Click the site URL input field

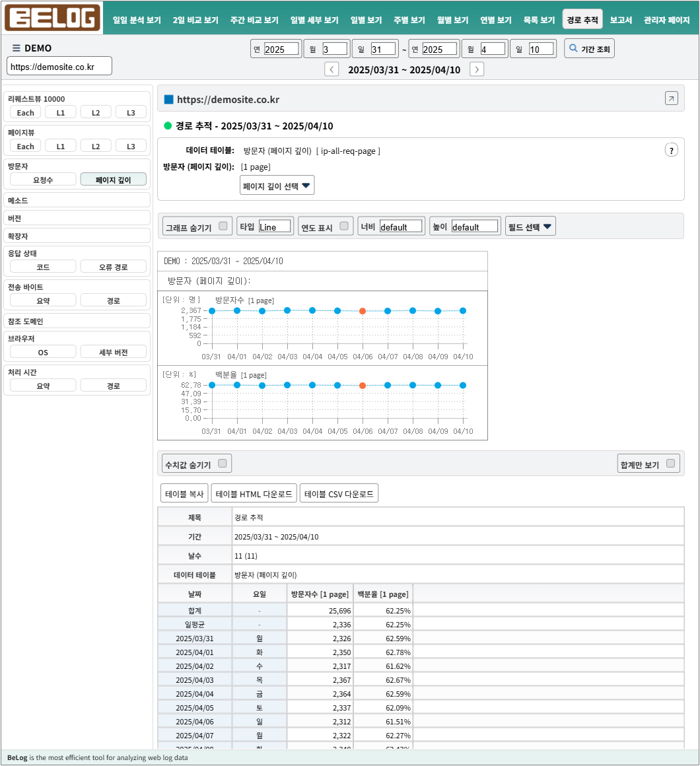point(59,66)
